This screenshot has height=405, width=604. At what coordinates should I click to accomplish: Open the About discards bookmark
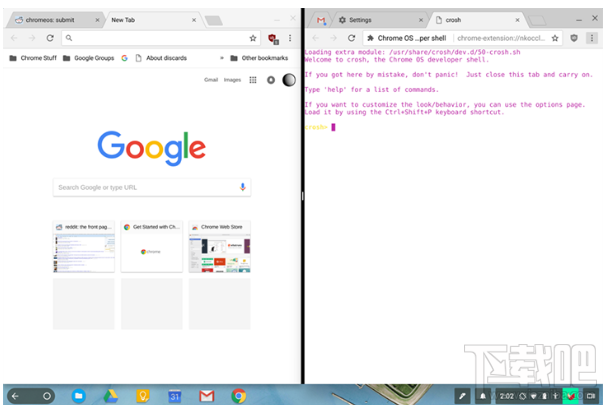tap(161, 58)
